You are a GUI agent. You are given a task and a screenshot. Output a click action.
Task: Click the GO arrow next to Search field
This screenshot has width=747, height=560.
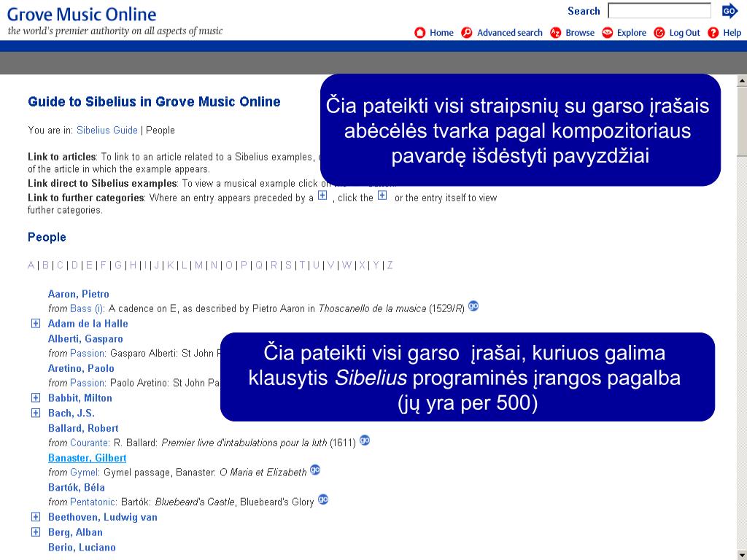point(729,11)
